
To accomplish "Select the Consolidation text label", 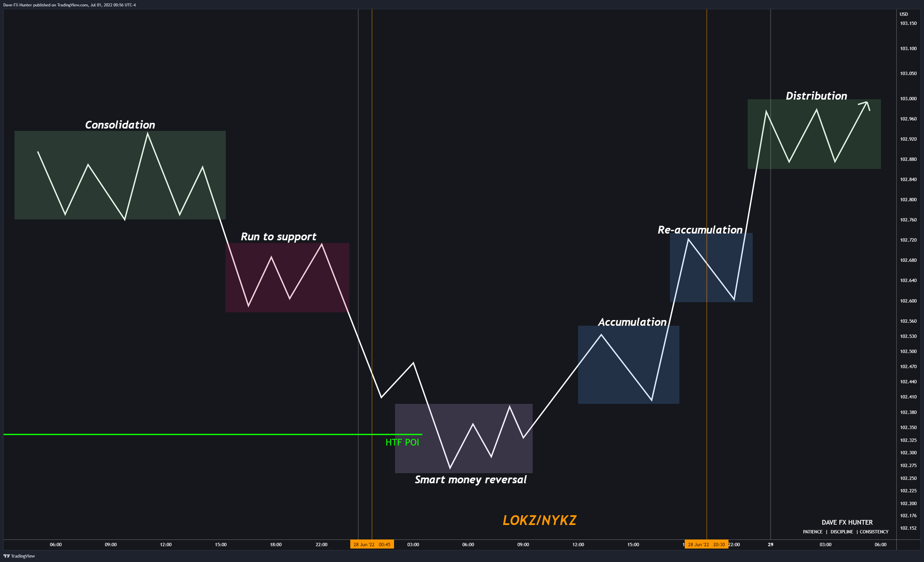I will [120, 125].
